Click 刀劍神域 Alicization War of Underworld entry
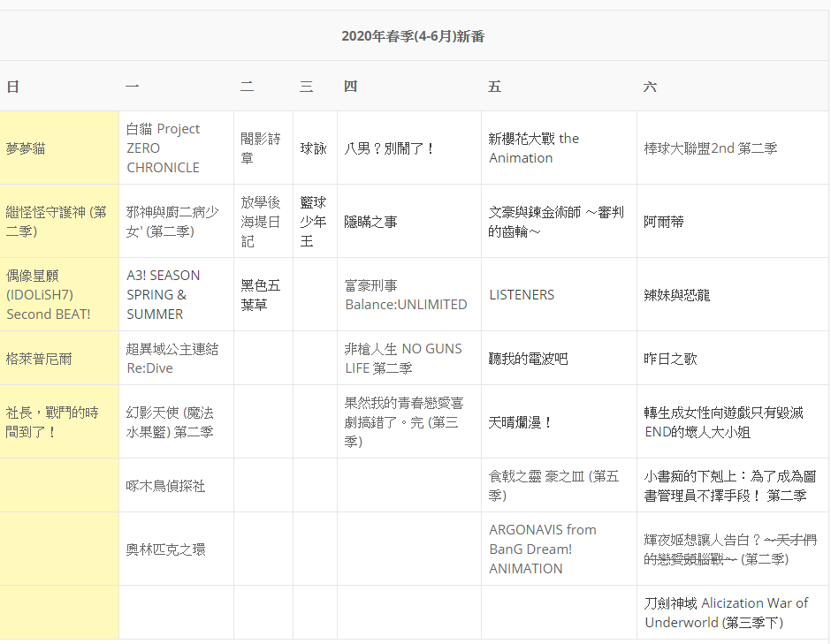Image resolution: width=831 pixels, height=644 pixels. click(x=726, y=613)
